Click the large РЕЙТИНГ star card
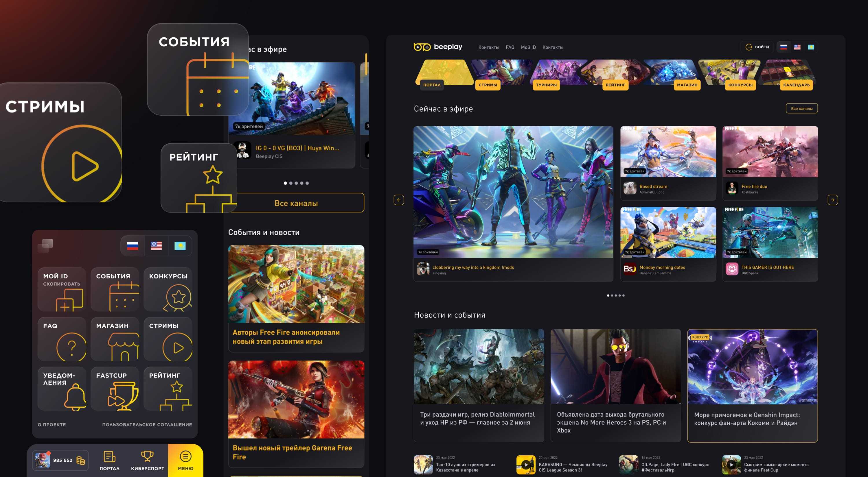868x477 pixels. coord(199,178)
